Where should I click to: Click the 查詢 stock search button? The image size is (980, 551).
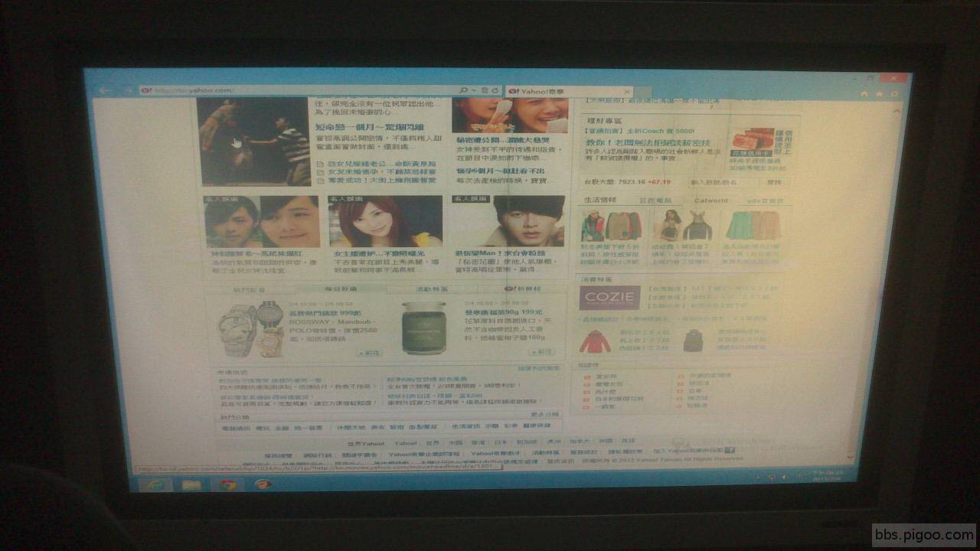click(774, 182)
